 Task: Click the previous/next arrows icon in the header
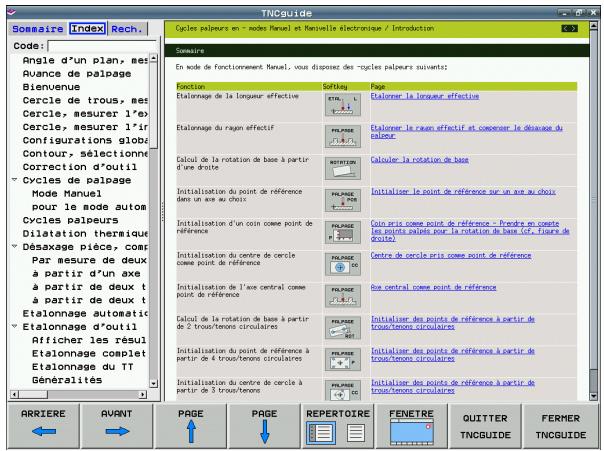(x=569, y=29)
